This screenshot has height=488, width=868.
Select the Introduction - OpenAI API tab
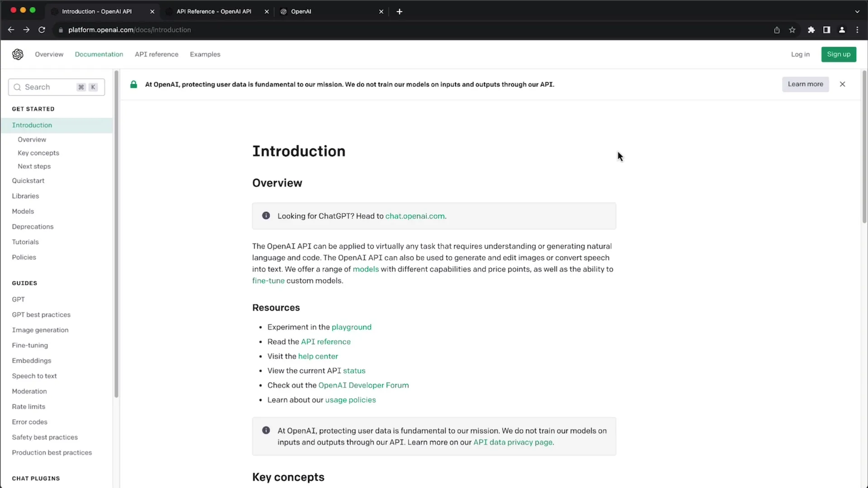pos(103,12)
